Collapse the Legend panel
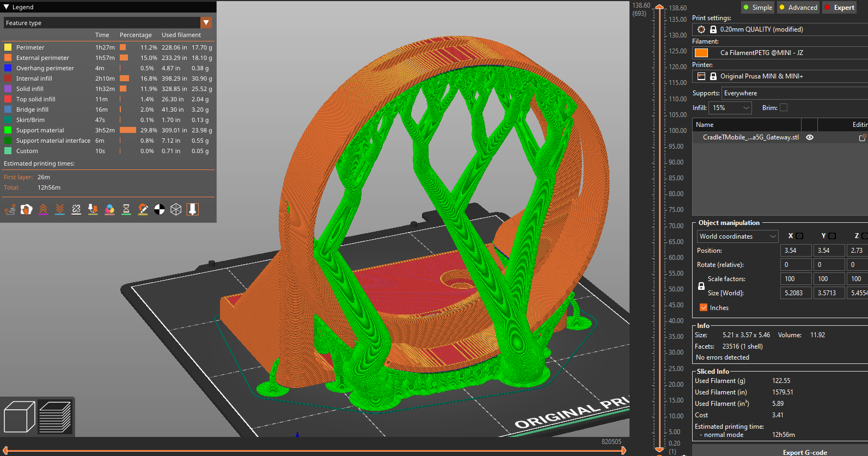The height and width of the screenshot is (456, 868). [7, 7]
